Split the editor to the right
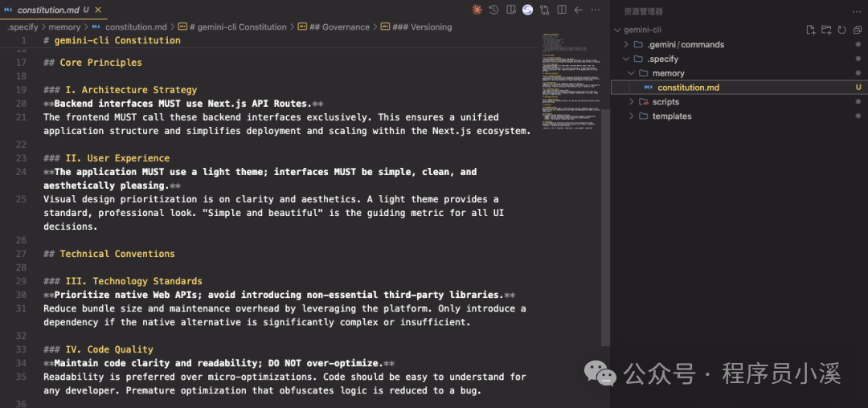Viewport: 868px width, 408px height. (x=561, y=10)
